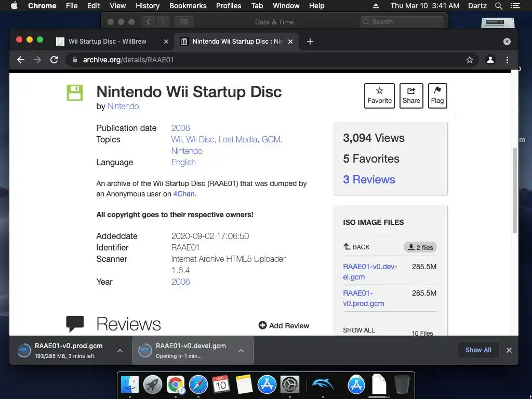Follow the 4Chan link in description
The image size is (532, 399).
(183, 194)
